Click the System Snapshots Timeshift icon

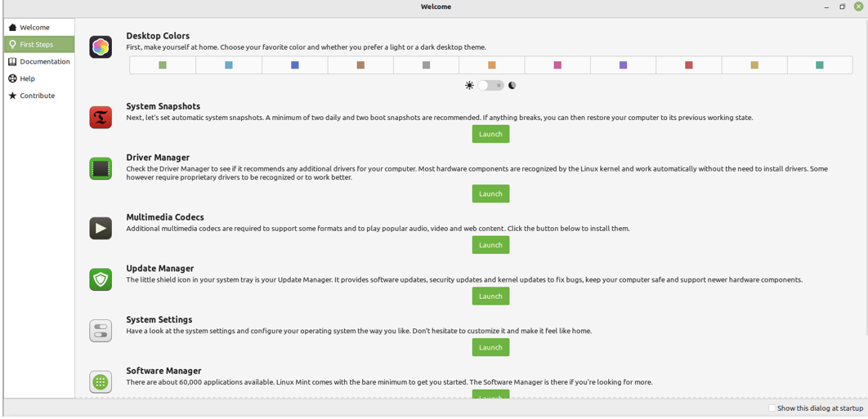tap(101, 118)
